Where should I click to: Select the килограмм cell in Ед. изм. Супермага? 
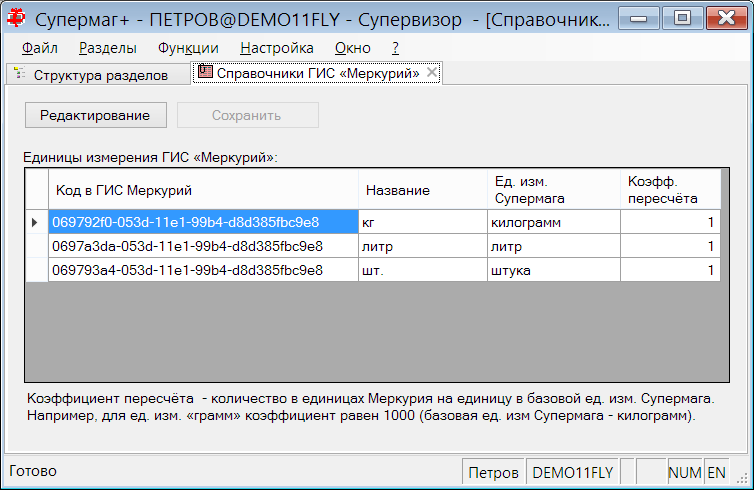pyautogui.click(x=553, y=222)
